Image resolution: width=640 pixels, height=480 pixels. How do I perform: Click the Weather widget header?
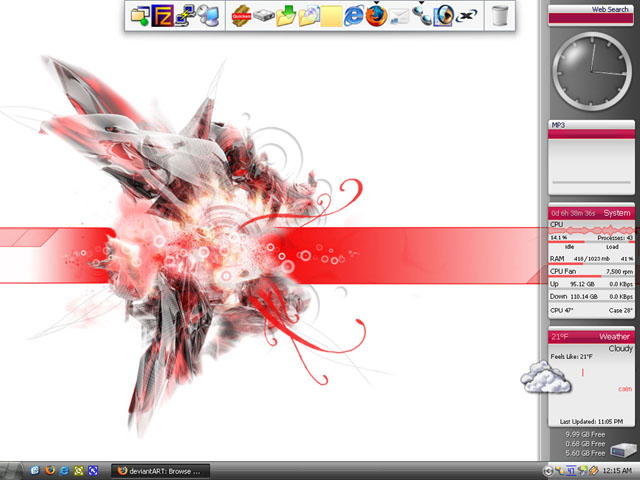[591, 337]
